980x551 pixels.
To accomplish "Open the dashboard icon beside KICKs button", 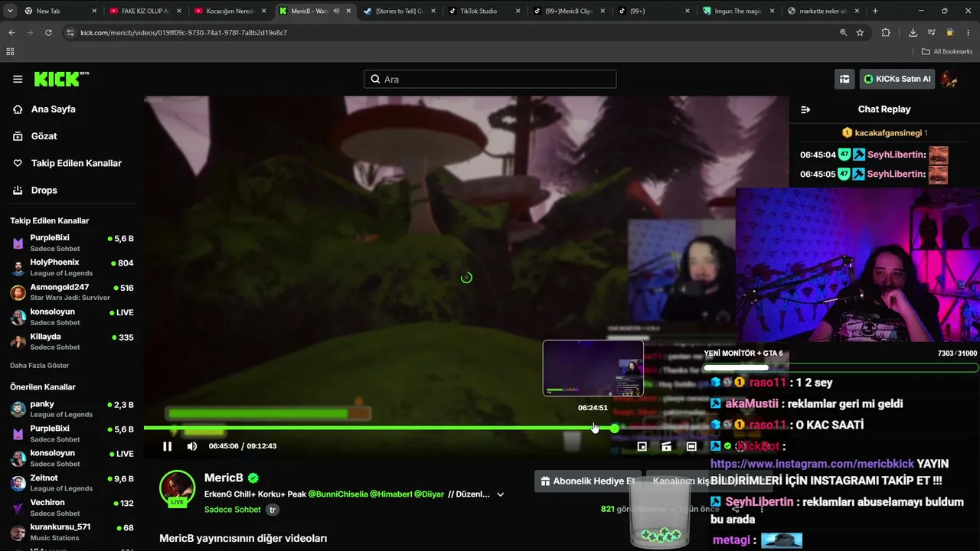I will (844, 79).
